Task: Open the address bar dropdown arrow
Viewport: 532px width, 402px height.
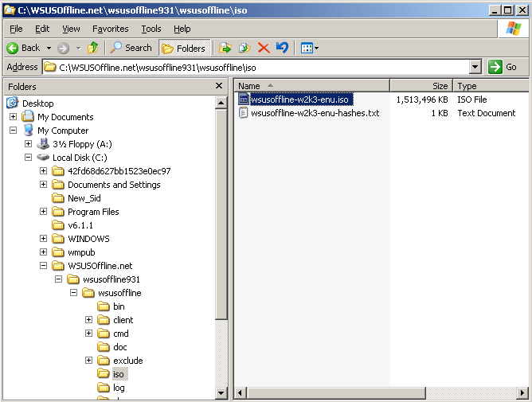Action: (475, 67)
